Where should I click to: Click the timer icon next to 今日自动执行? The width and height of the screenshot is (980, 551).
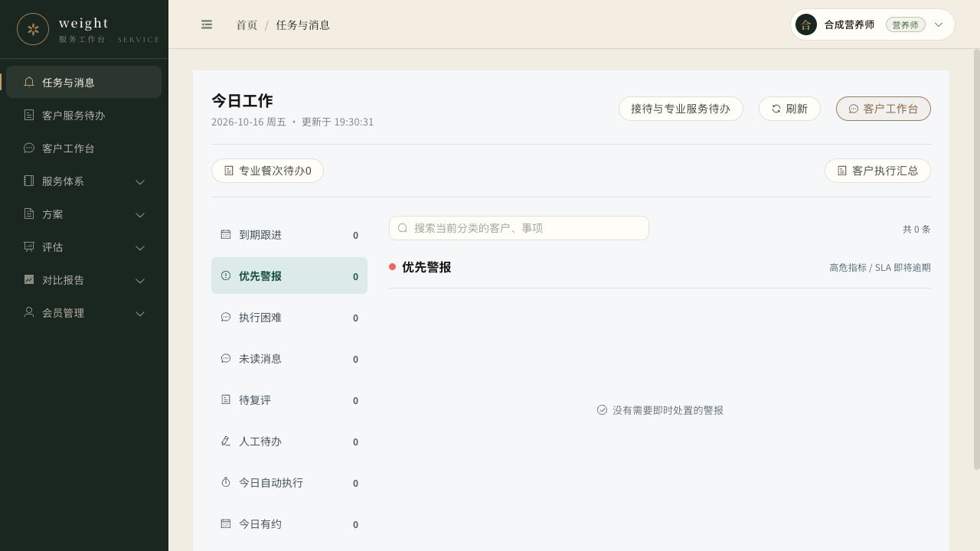tap(226, 482)
